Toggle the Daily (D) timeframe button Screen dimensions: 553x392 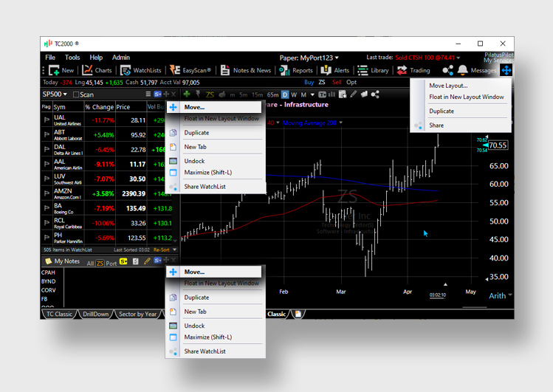[x=285, y=94]
